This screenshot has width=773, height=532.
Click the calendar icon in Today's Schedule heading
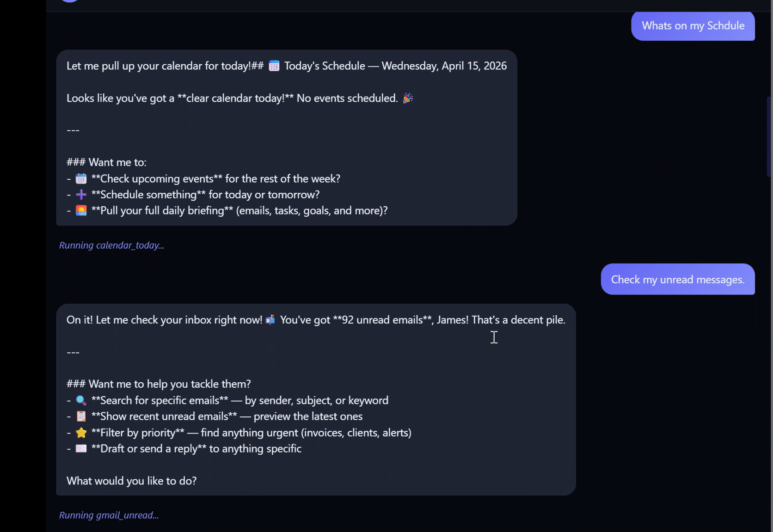[274, 66]
